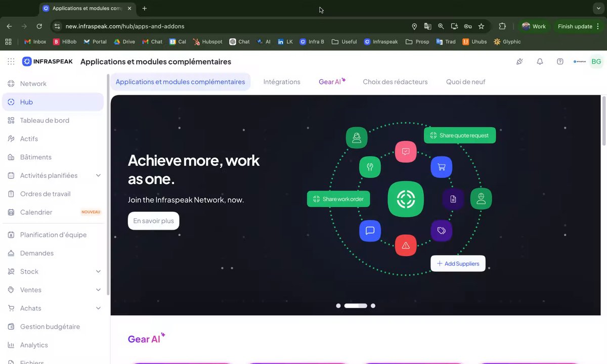Open the notifications bell in header
The width and height of the screenshot is (607, 364).
tap(540, 62)
